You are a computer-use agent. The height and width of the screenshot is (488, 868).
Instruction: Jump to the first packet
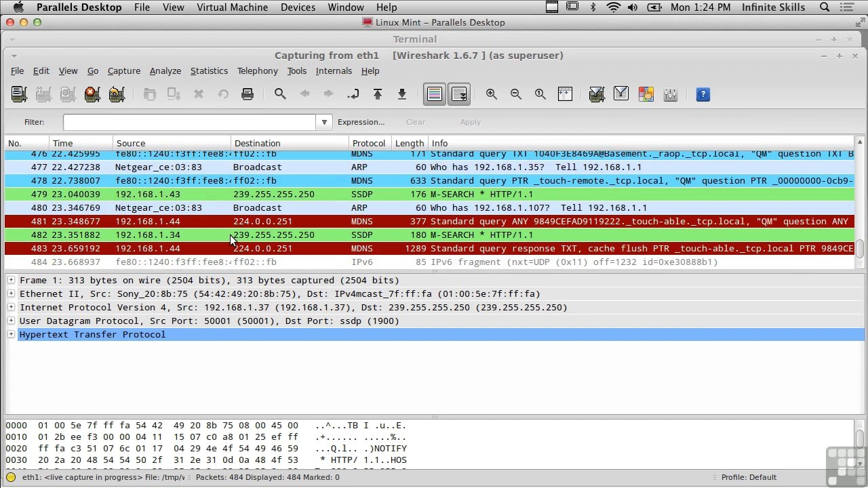pos(378,94)
